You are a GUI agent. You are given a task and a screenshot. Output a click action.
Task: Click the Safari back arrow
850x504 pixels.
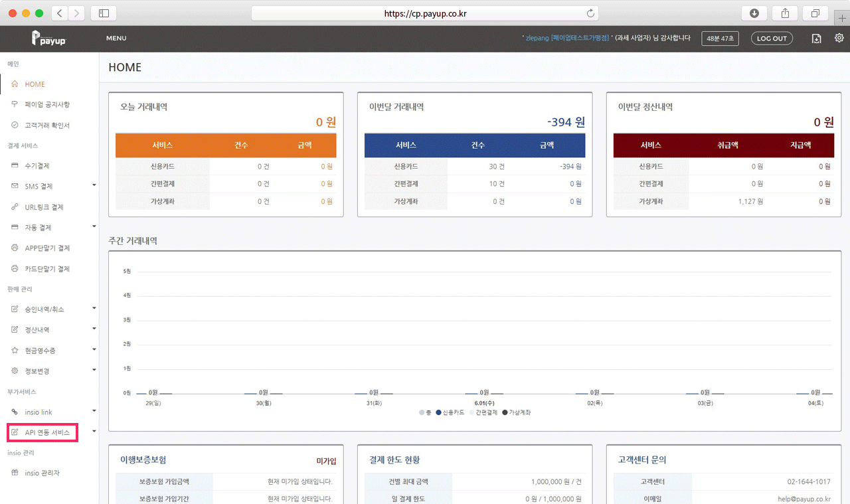pyautogui.click(x=60, y=13)
